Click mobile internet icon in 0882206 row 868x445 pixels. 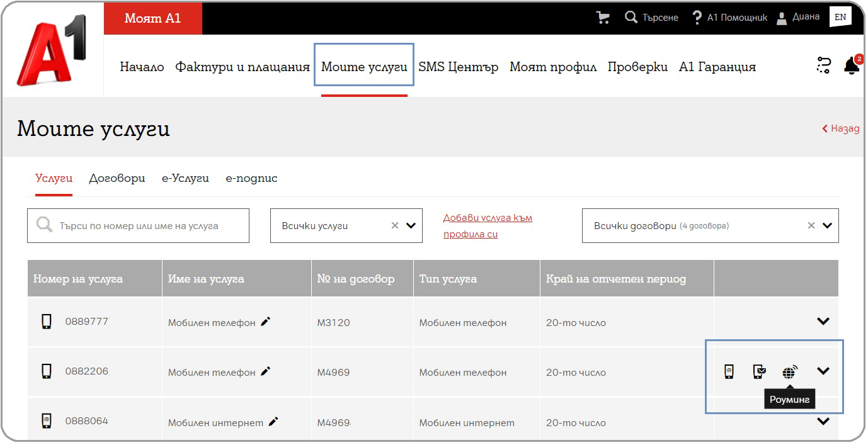729,371
